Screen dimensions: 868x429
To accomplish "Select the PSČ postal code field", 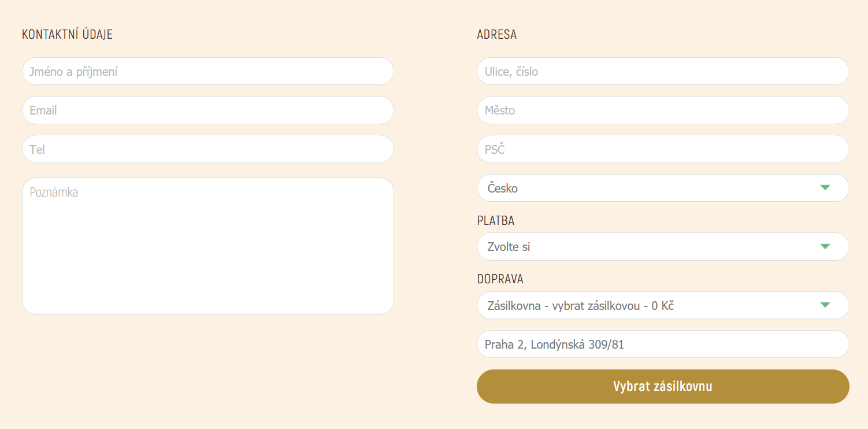I will [663, 149].
